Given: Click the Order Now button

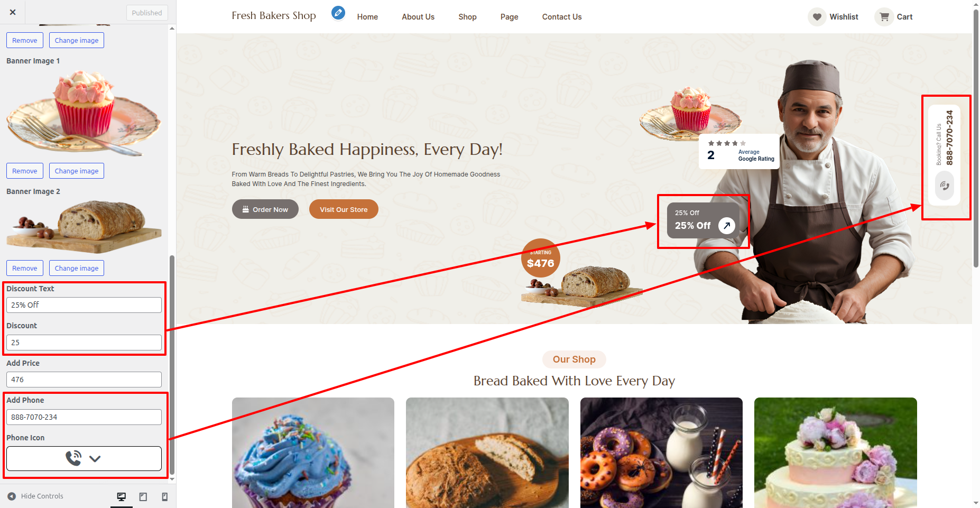Looking at the screenshot, I should coord(265,209).
